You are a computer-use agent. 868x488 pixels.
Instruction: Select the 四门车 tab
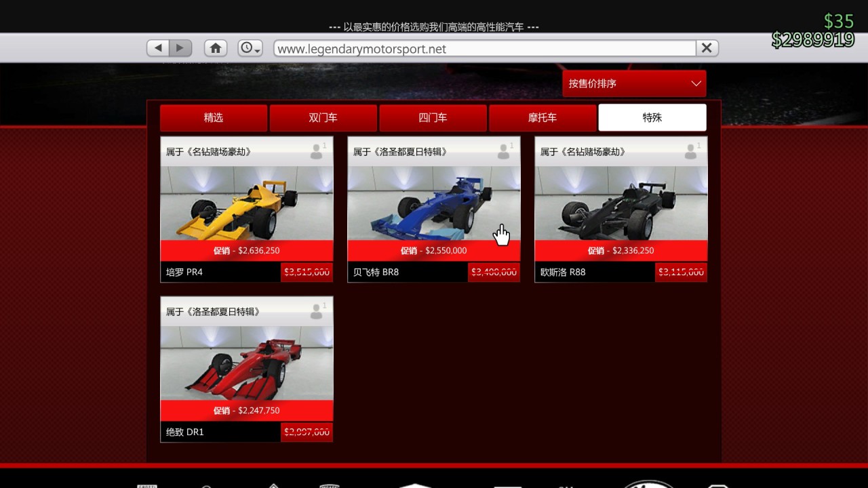pyautogui.click(x=433, y=117)
